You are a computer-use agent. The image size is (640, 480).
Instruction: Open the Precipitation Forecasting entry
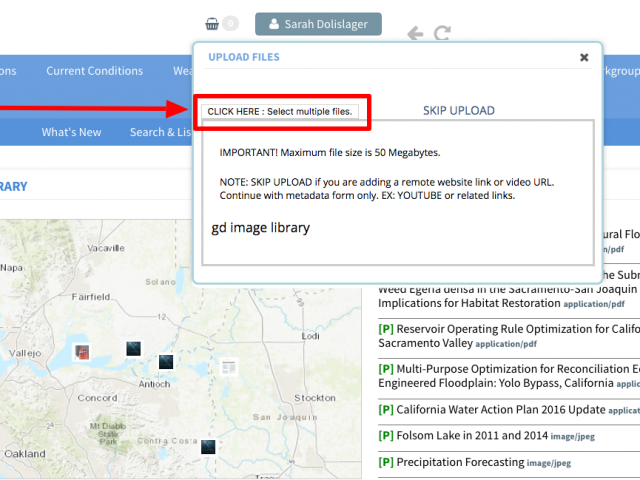(x=459, y=462)
